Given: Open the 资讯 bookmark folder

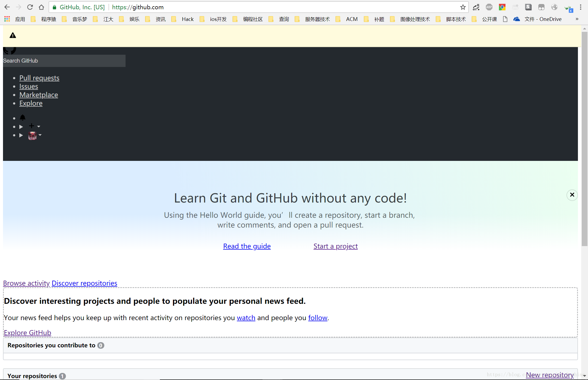Looking at the screenshot, I should pyautogui.click(x=156, y=19).
